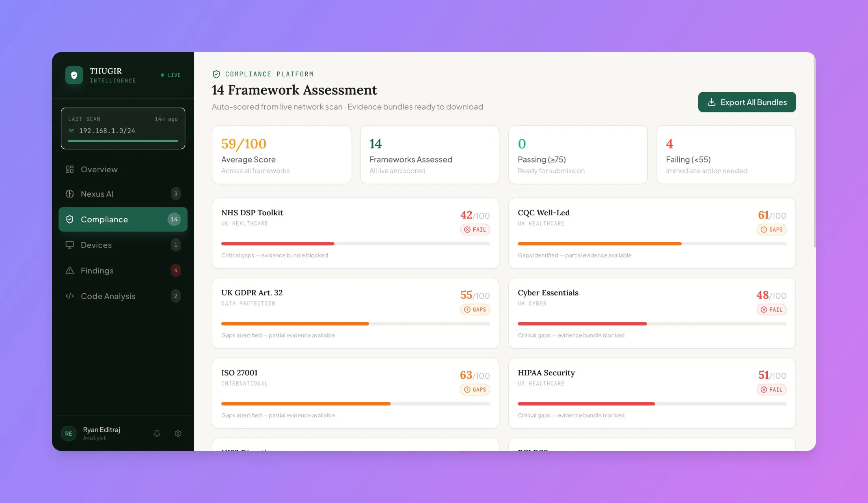868x503 pixels.
Task: Click the LIVE status indicator
Action: tap(171, 75)
